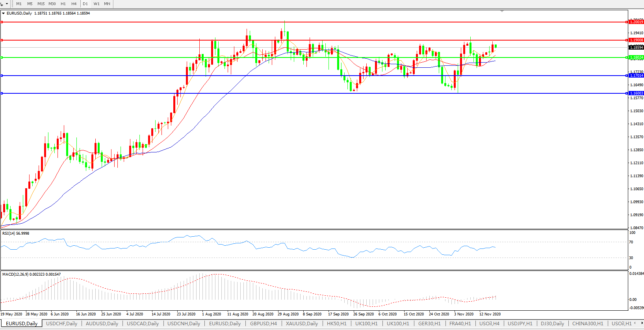644x330 pixels.
Task: Toggle the D1 daily timeframe
Action: pyautogui.click(x=85, y=4)
